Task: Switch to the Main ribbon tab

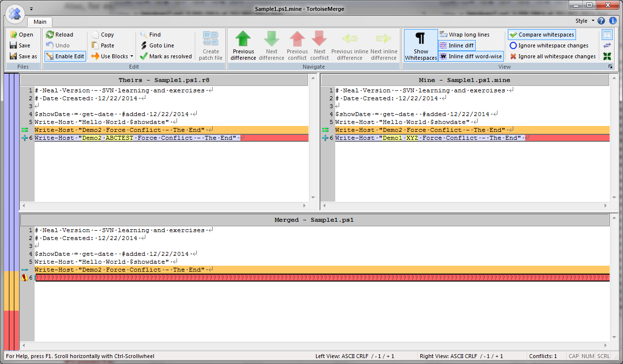Action: [40, 22]
